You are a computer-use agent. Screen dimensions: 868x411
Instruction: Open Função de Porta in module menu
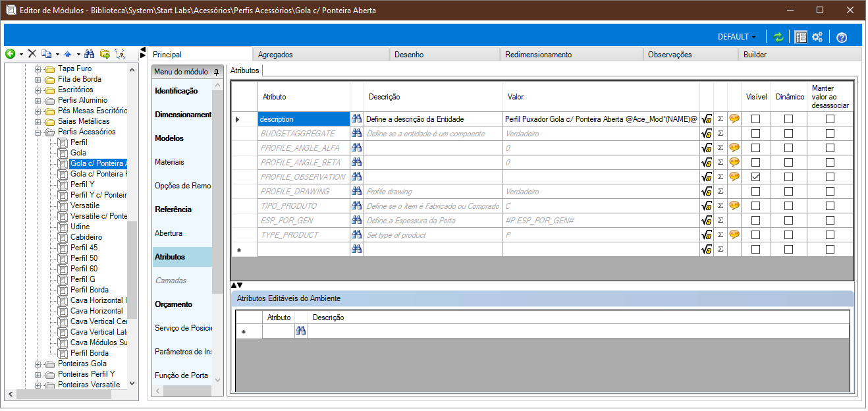[x=182, y=375]
